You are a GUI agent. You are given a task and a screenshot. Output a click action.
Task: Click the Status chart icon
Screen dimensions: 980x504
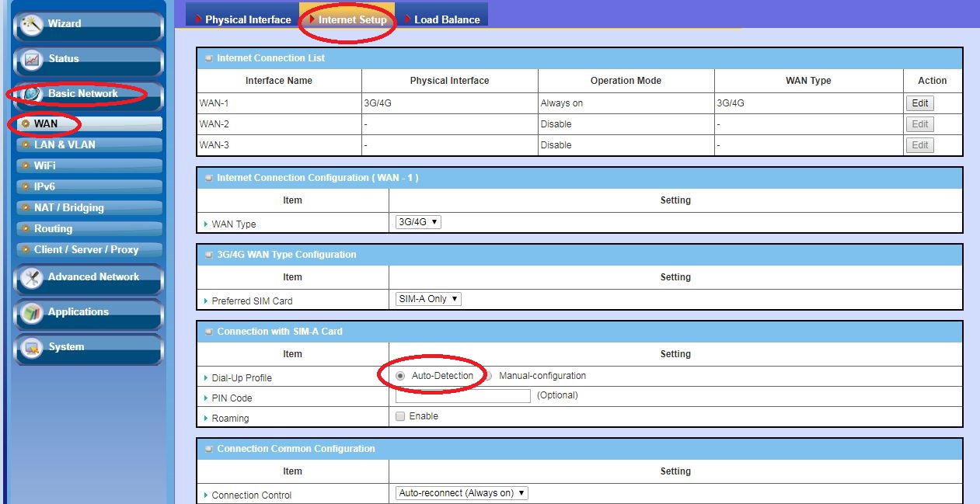point(33,59)
